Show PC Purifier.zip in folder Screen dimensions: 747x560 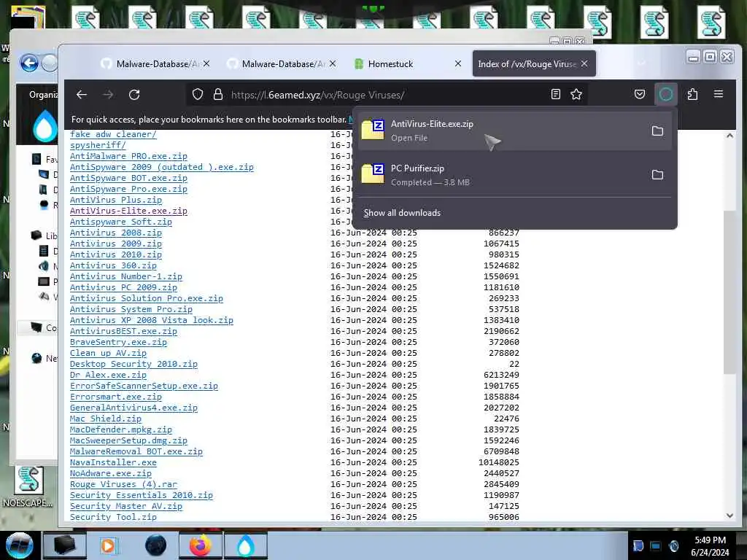pyautogui.click(x=657, y=175)
